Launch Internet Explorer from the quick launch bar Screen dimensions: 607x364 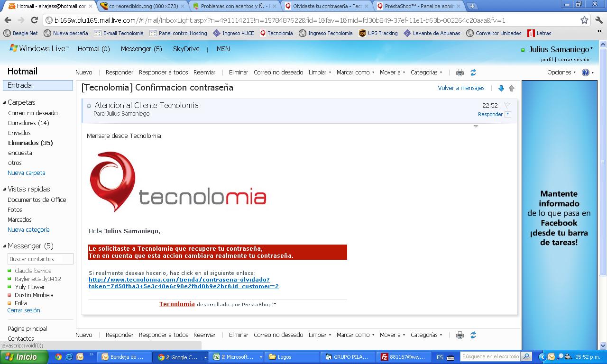69,357
